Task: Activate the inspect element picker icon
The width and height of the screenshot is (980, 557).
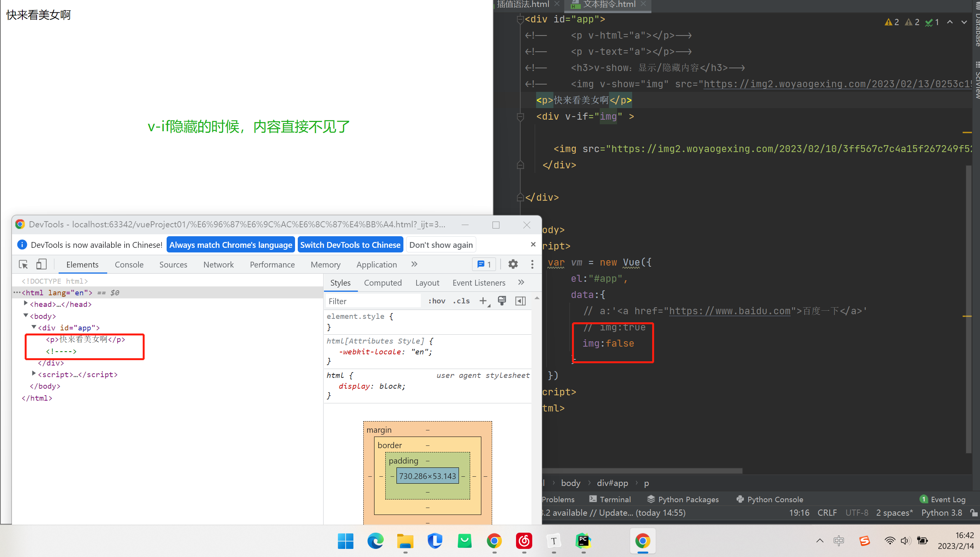Action: 23,264
